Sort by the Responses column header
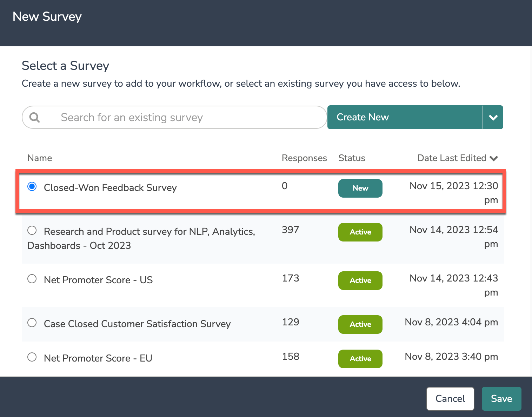 click(304, 158)
